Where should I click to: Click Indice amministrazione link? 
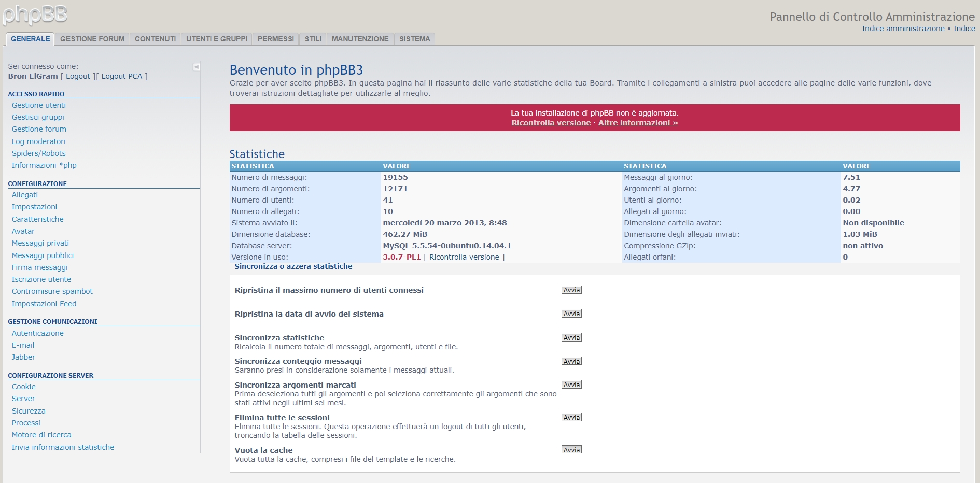(x=903, y=29)
